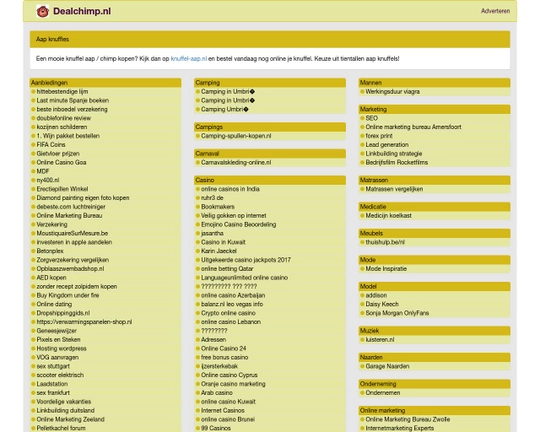Open Online Marketing Zeeland link
The height and width of the screenshot is (432, 540).
[x=70, y=419]
